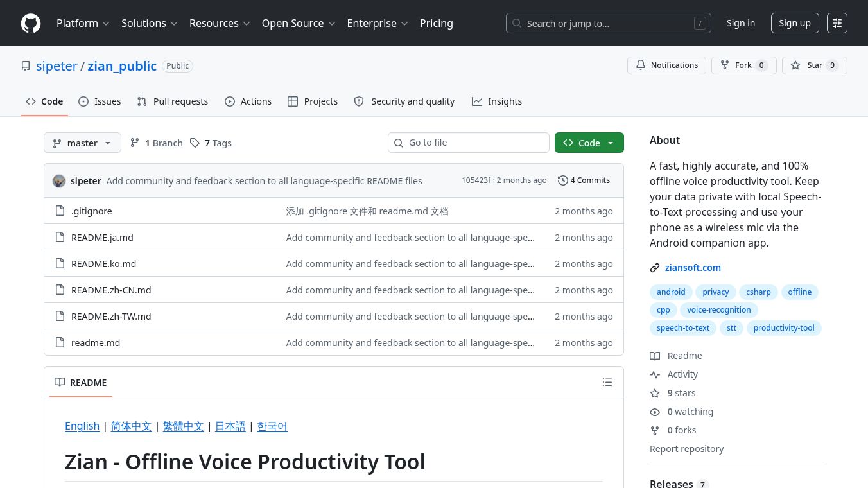
Task: Click the android topic tag
Action: pos(671,292)
